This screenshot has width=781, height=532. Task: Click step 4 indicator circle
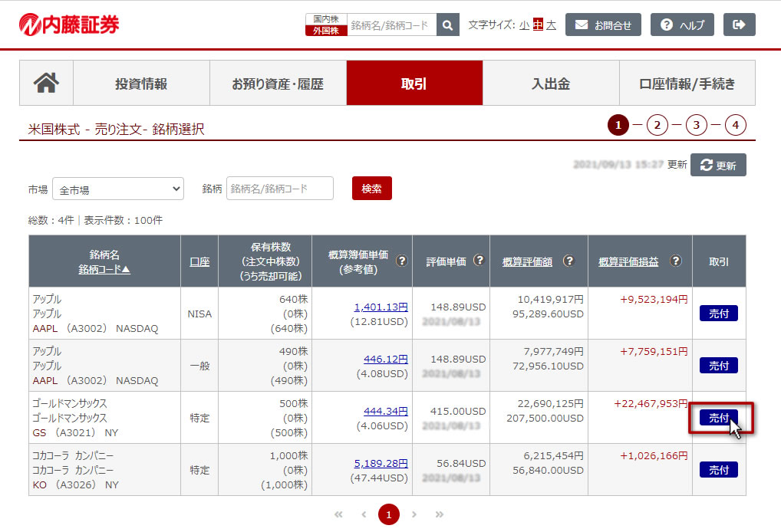tap(736, 125)
